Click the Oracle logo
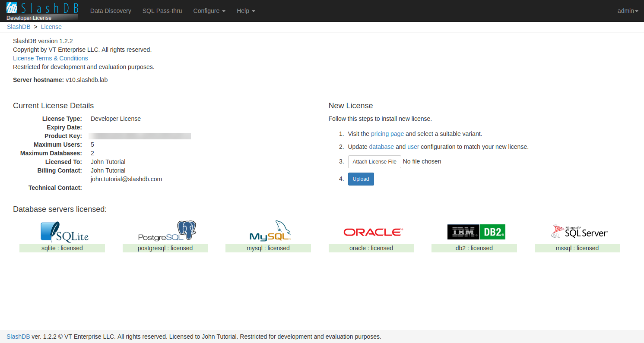Image resolution: width=644 pixels, height=343 pixels. click(x=373, y=232)
